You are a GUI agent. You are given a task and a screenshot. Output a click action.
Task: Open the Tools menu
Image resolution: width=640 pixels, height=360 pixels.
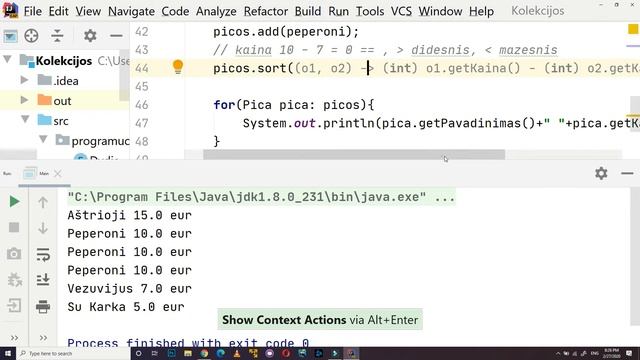point(370,11)
